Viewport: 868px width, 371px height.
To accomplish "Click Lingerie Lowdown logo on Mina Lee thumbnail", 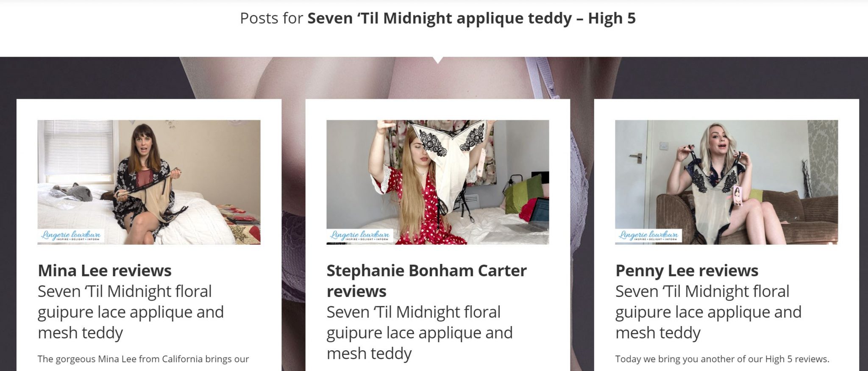I will (x=71, y=235).
